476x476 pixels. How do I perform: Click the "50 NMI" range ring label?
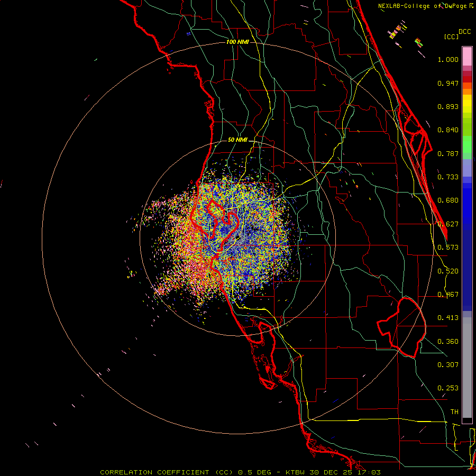(x=237, y=140)
